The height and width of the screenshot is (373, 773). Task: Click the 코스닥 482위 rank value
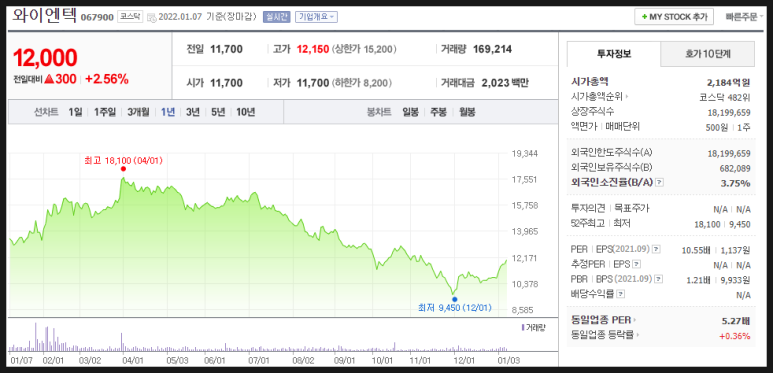pyautogui.click(x=725, y=97)
